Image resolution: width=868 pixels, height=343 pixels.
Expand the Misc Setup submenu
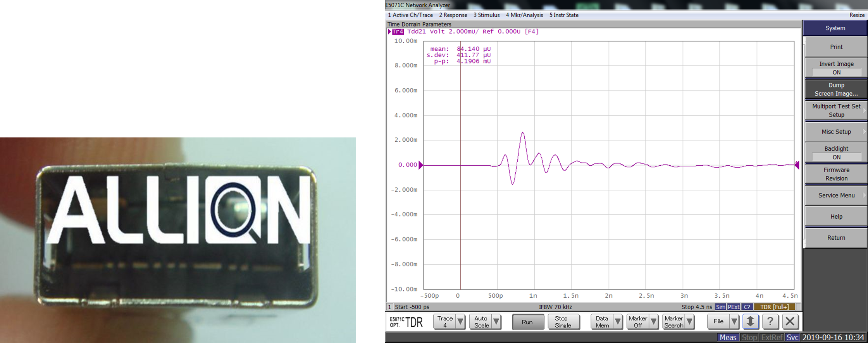coord(836,132)
